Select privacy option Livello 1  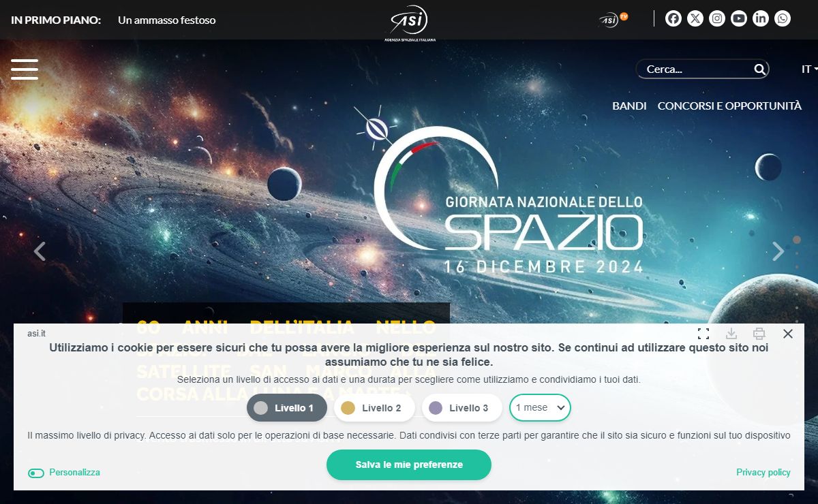(x=287, y=408)
